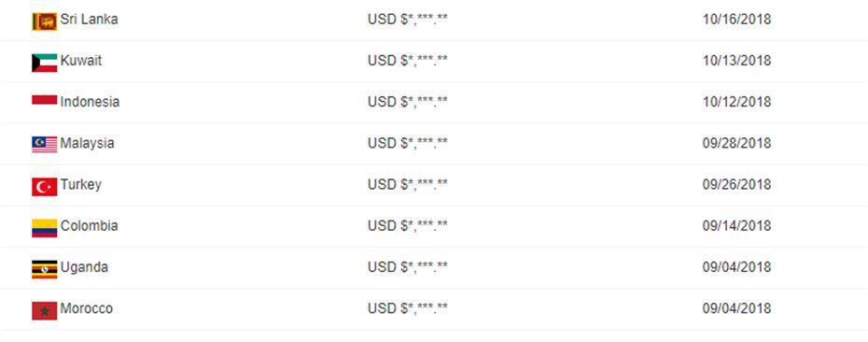This screenshot has height=342, width=868.
Task: Select the 10/16/2018 date cell
Action: 736,20
